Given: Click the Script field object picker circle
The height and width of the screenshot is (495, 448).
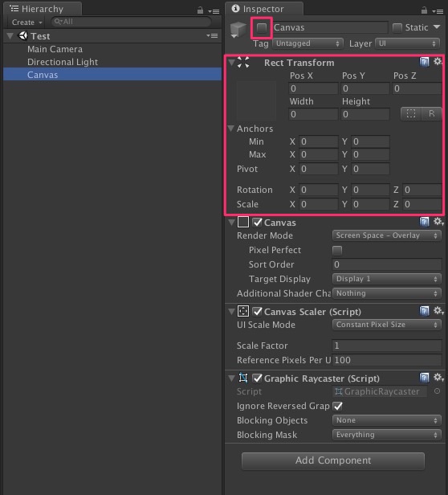Looking at the screenshot, I should (437, 391).
